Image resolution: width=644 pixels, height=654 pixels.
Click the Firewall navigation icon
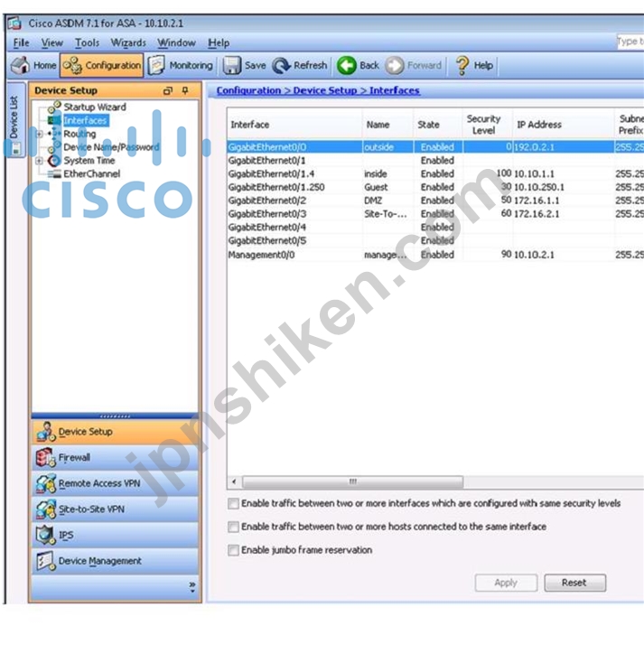point(45,458)
